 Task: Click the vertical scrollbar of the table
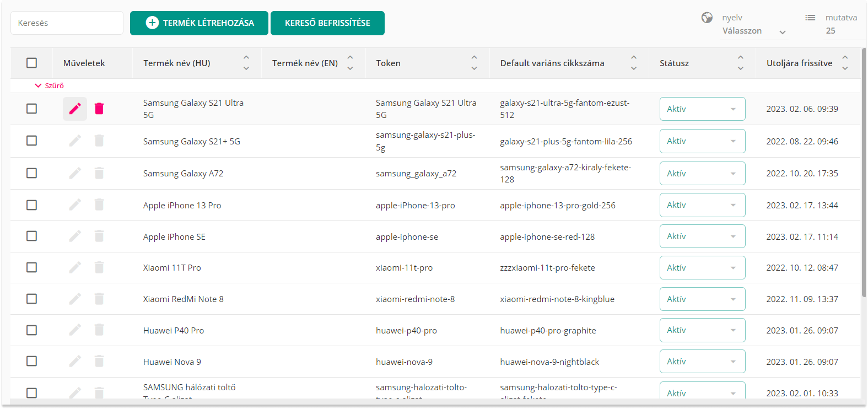(864, 173)
